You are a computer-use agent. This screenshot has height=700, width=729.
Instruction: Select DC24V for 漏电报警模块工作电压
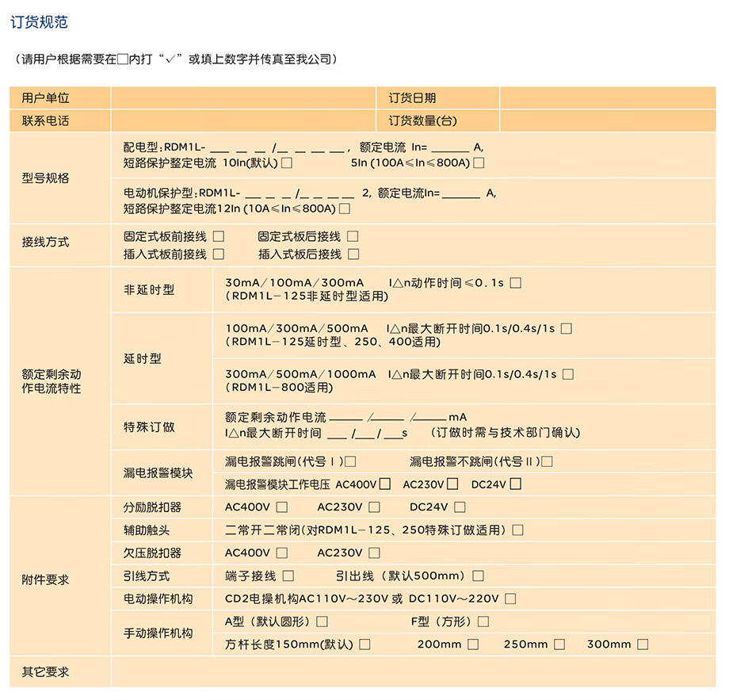[516, 484]
